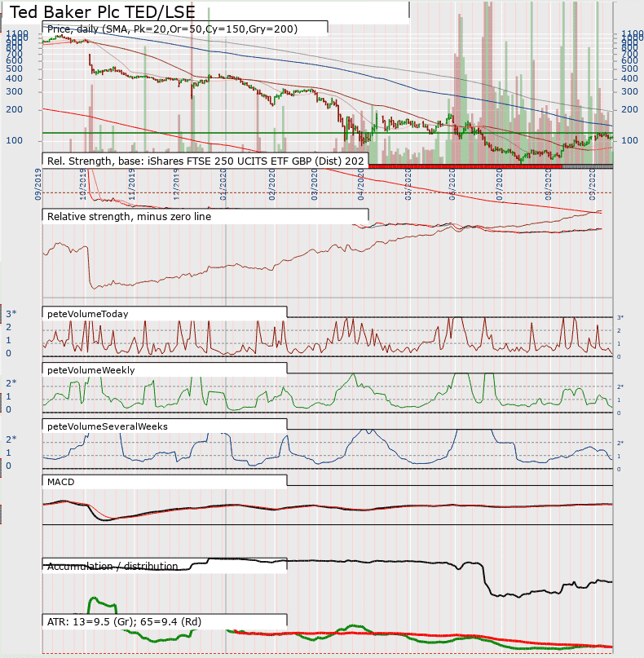
Task: Click the 06/2020 date axis label
Action: point(452,184)
